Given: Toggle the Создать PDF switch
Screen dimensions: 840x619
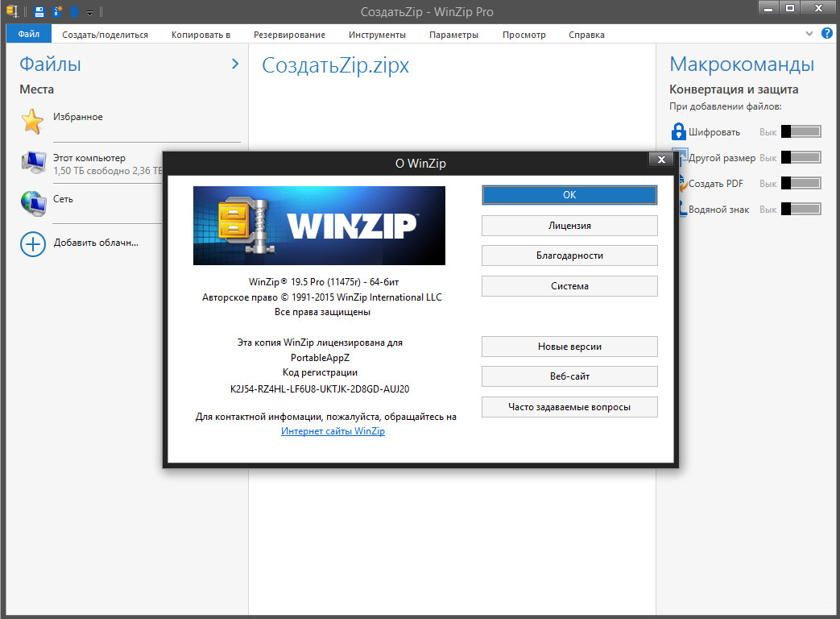Looking at the screenshot, I should [801, 183].
